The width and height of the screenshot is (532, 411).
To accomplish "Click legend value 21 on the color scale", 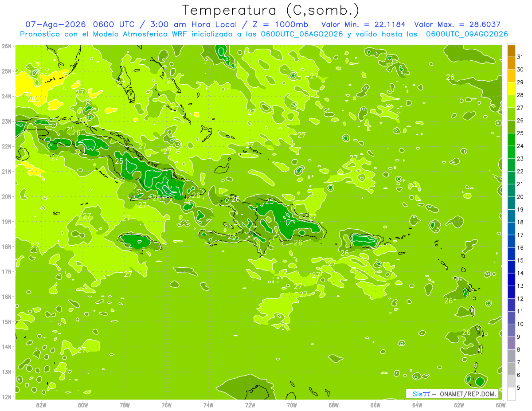I will pos(520,184).
